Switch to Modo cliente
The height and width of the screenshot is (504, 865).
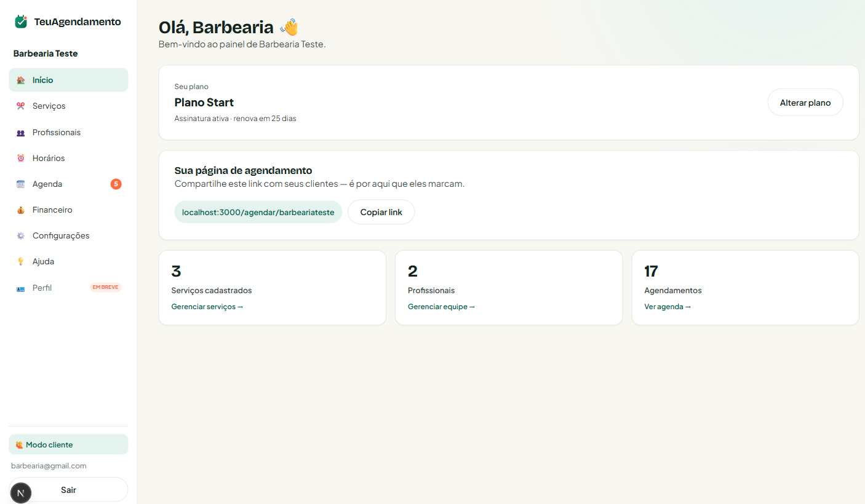(x=68, y=444)
